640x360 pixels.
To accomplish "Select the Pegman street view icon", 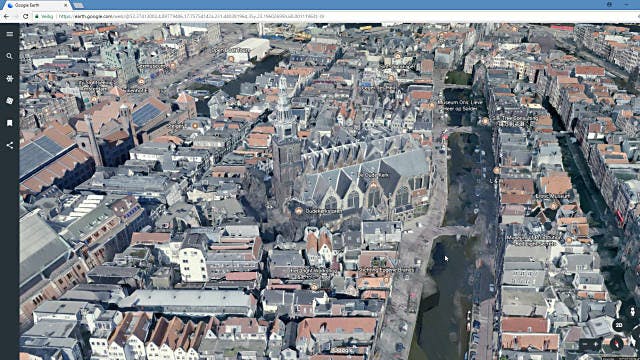I will 632,312.
